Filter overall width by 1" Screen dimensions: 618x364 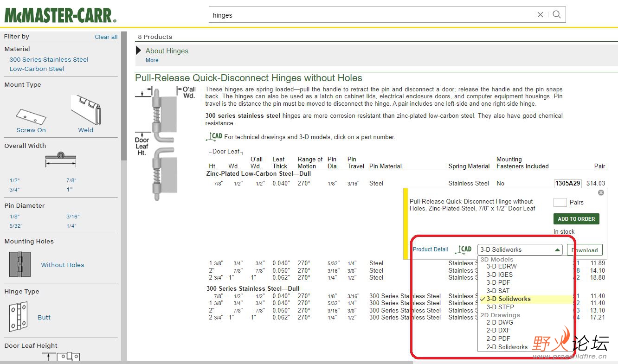coord(69,190)
